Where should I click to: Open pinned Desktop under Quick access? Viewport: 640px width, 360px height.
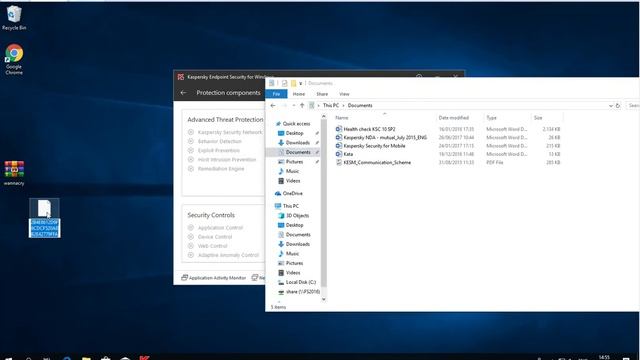coord(294,133)
